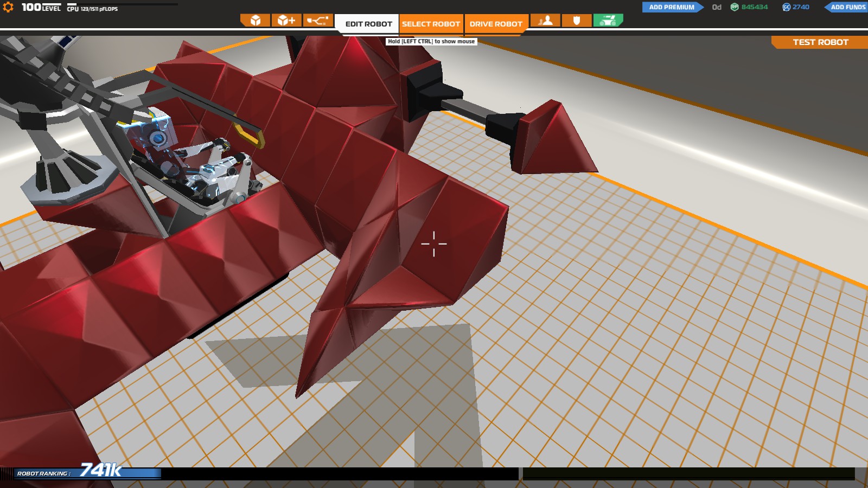Viewport: 868px width, 488px height.
Task: Open the tech tree icon
Action: tap(317, 21)
